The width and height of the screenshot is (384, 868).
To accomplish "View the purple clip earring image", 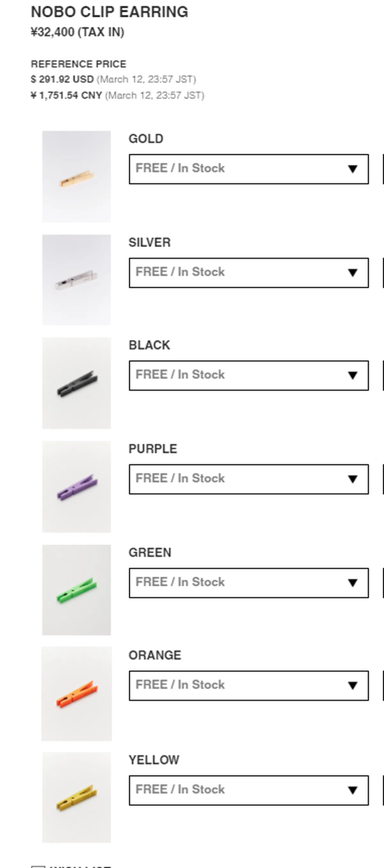I will pyautogui.click(x=76, y=486).
